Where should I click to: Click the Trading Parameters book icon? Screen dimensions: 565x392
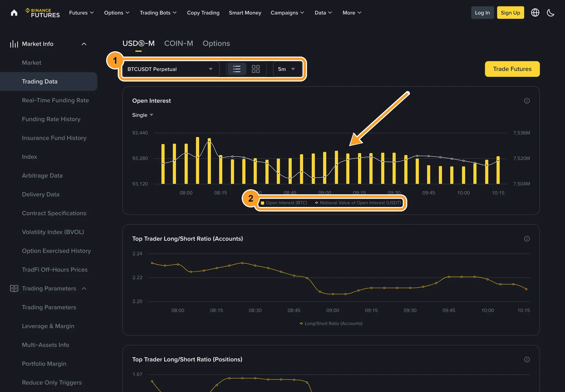click(14, 289)
